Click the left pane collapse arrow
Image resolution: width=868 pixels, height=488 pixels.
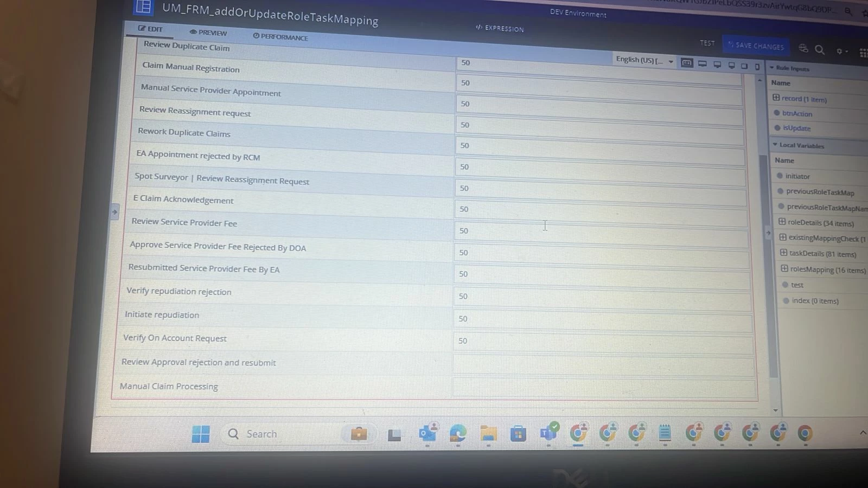point(114,212)
